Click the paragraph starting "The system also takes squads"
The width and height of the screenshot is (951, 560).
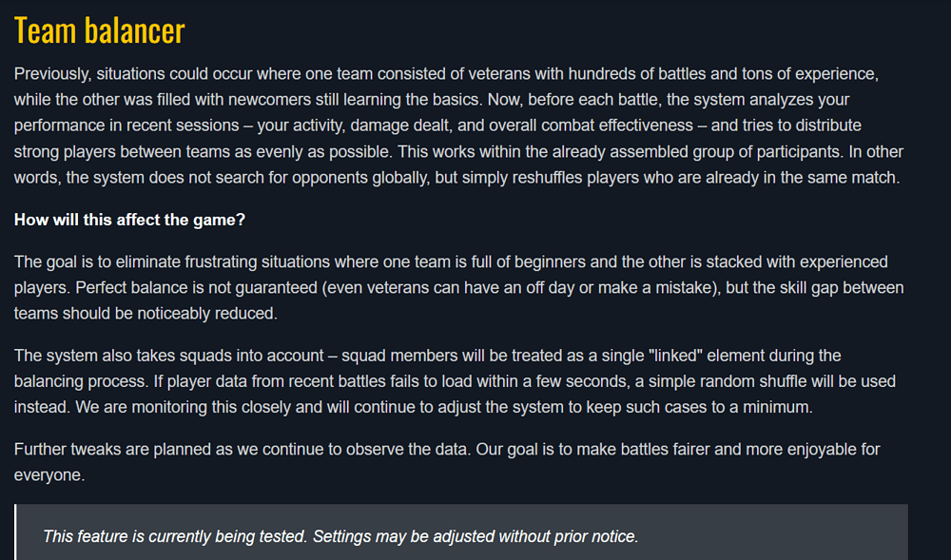pyautogui.click(x=455, y=380)
